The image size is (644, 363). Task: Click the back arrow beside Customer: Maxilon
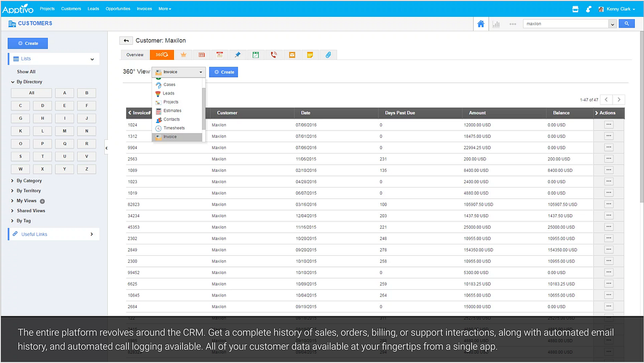coord(126,41)
